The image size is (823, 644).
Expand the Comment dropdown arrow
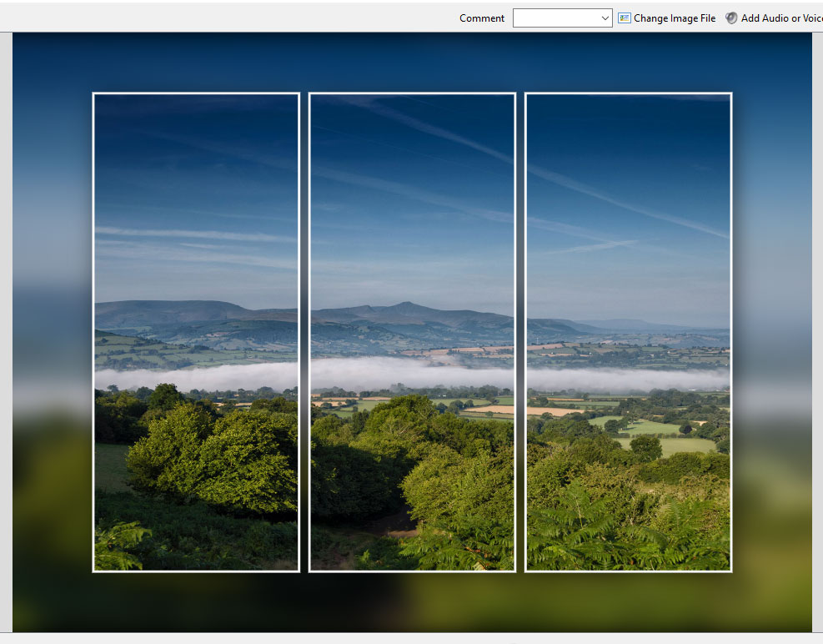tap(605, 18)
